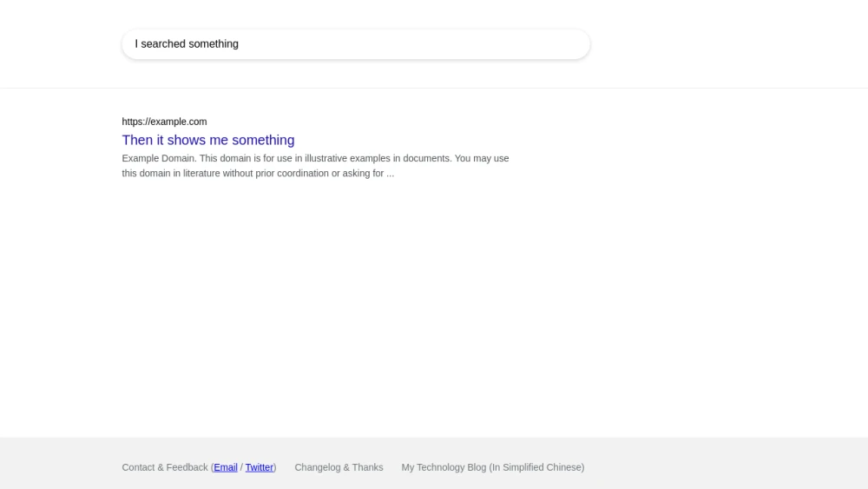Click the result snippet's 'Example Domain' text
Screen dimensions: 868x489
tap(158, 158)
